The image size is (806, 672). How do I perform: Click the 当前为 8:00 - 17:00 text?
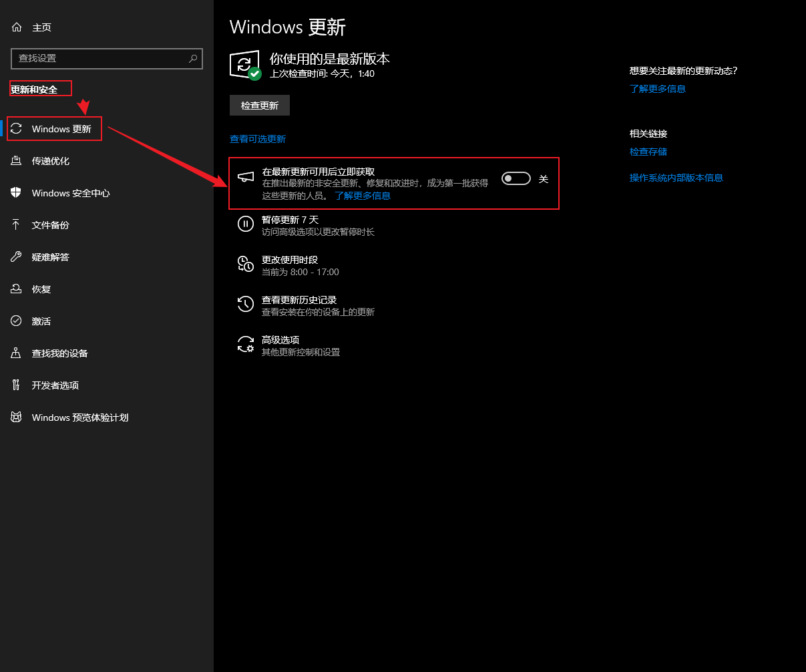300,272
